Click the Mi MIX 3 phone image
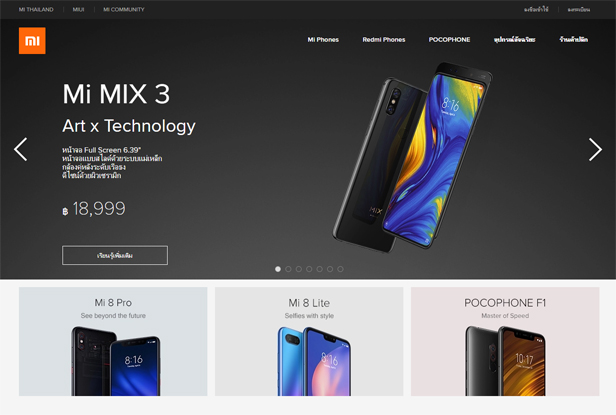The width and height of the screenshot is (616, 415). (x=412, y=157)
